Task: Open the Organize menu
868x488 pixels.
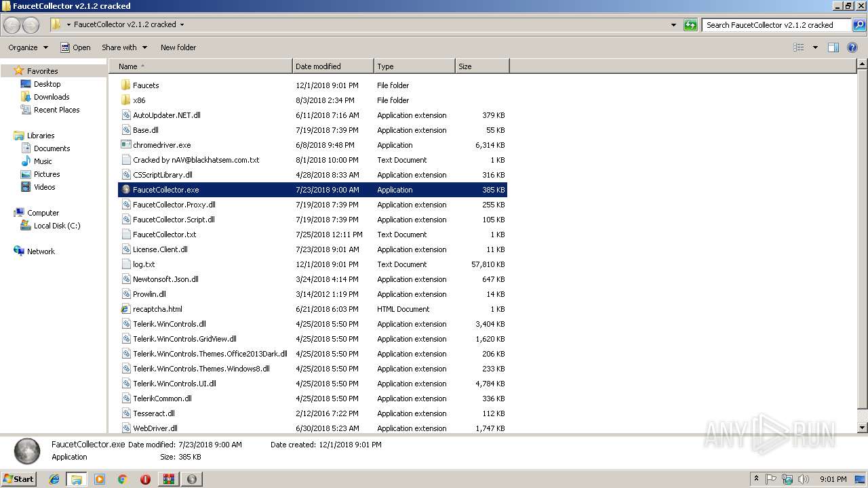Action: coord(28,47)
